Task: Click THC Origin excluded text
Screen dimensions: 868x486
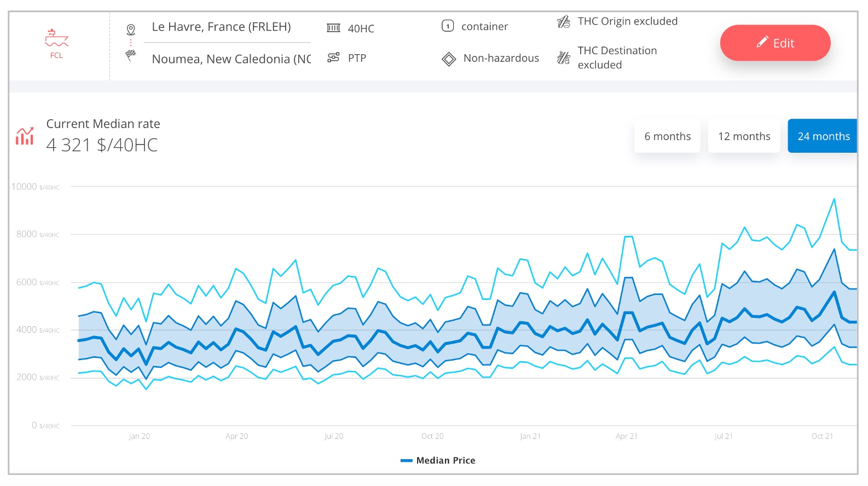Action: pyautogui.click(x=628, y=21)
